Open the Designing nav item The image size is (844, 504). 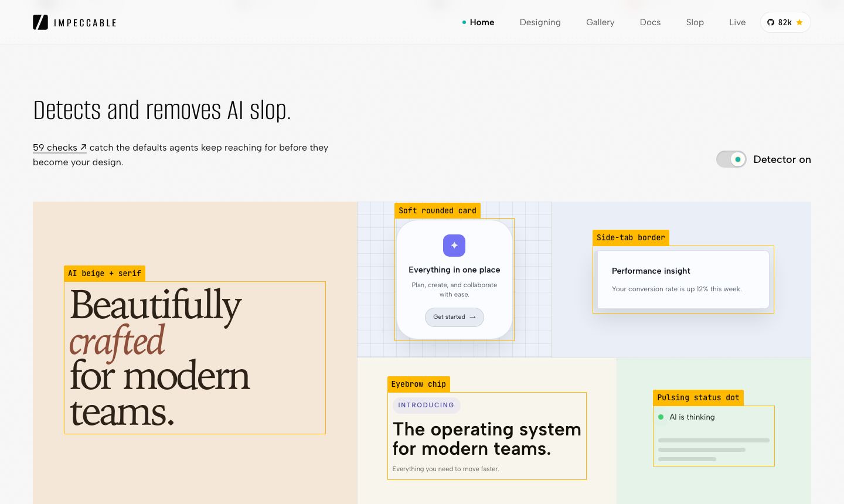(x=540, y=22)
